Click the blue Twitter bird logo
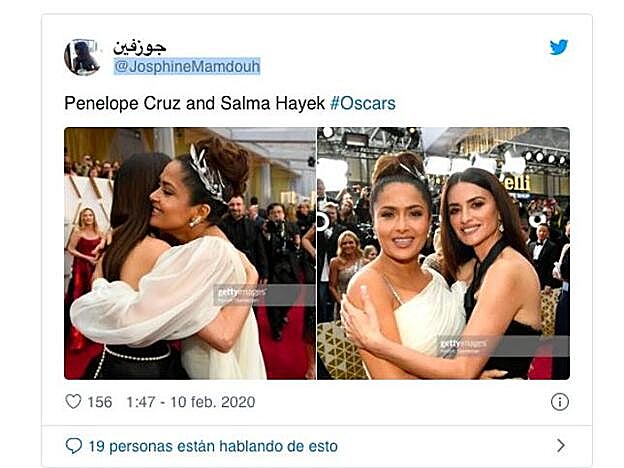Screen dimensions: 624x468 (559, 47)
